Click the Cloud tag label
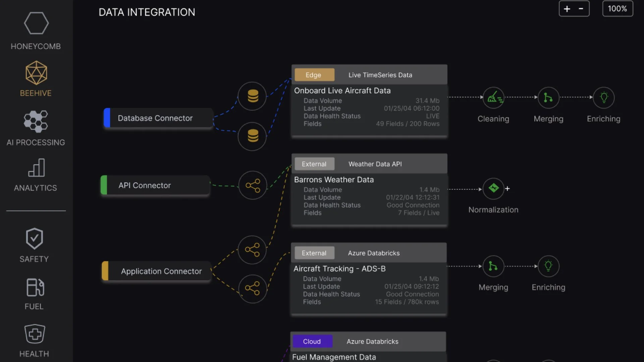The width and height of the screenshot is (644, 362). tap(312, 342)
